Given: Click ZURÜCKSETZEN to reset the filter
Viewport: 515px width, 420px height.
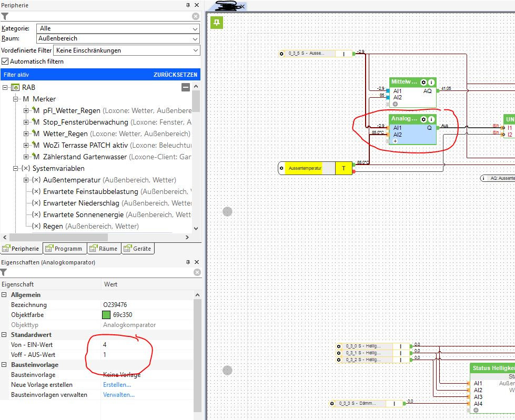Looking at the screenshot, I should 175,75.
